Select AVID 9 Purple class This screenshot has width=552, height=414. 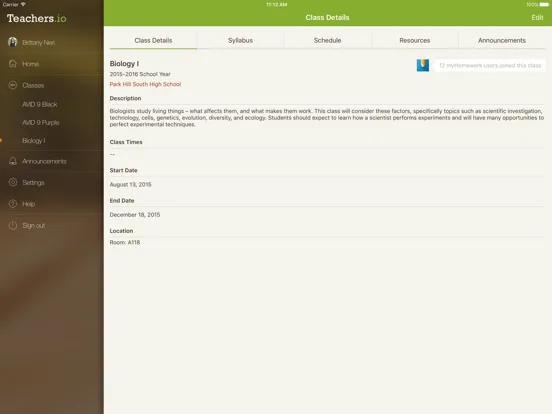coord(41,123)
